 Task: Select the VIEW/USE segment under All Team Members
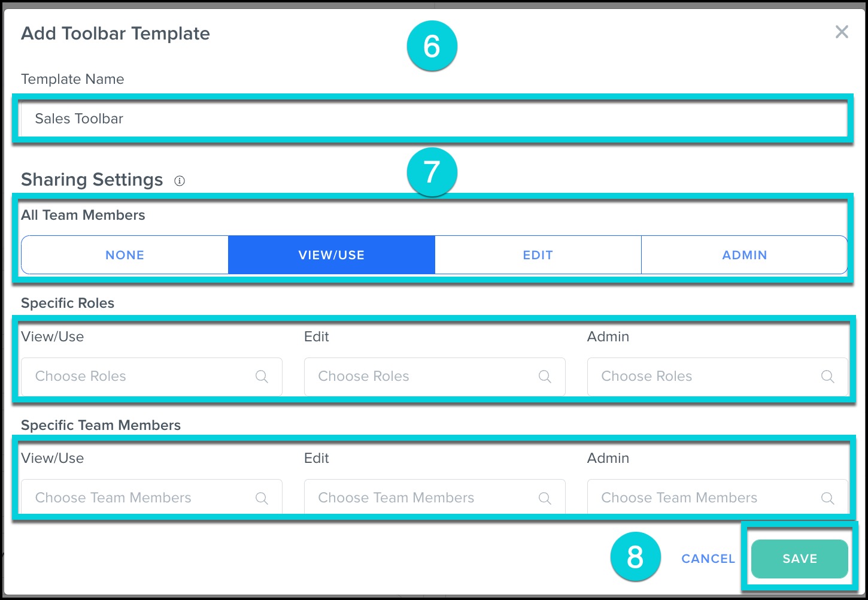tap(331, 254)
